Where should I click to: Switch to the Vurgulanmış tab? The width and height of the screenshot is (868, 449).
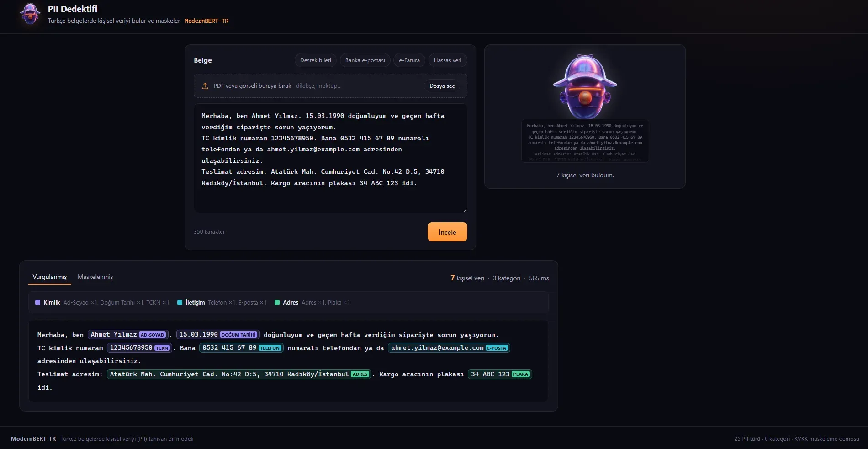pyautogui.click(x=49, y=277)
